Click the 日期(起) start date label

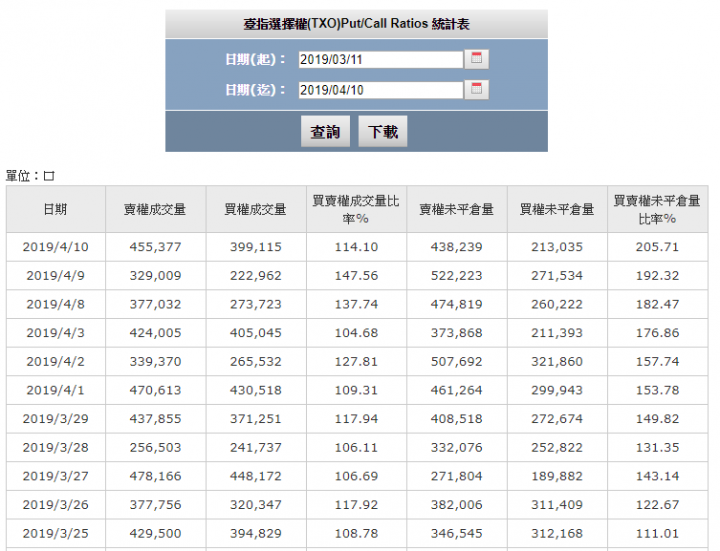[255, 60]
